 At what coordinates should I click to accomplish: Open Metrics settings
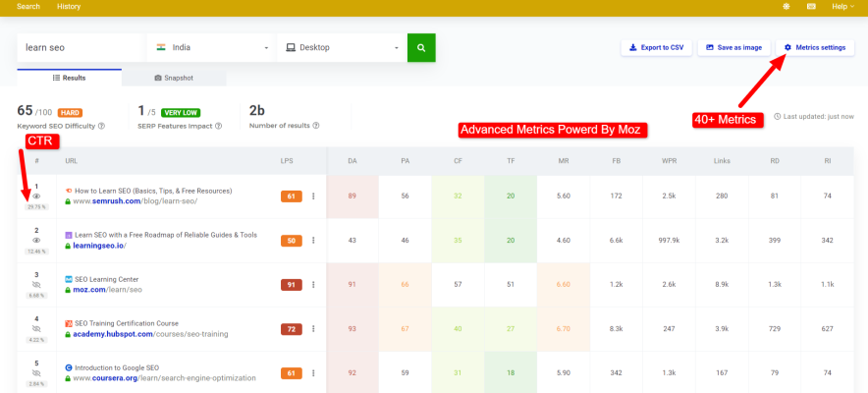815,47
